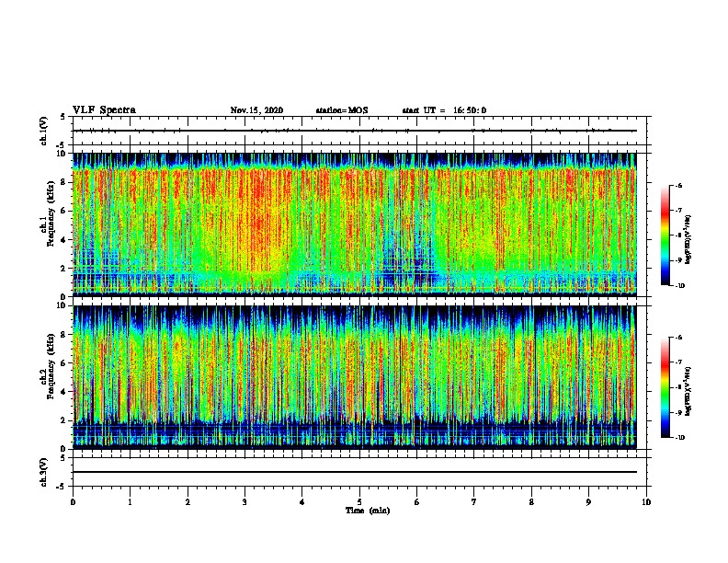
Task: Click the "-6" label on ch.1 color bar
Action: (x=678, y=185)
